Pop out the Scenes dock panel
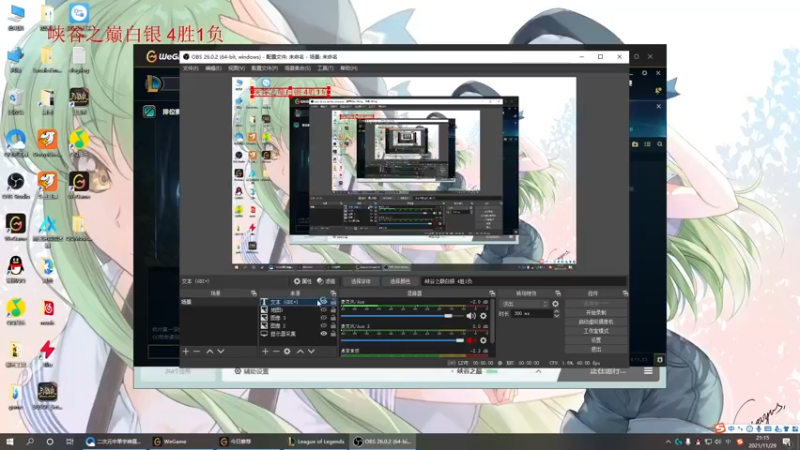This screenshot has height=450, width=800. (254, 293)
